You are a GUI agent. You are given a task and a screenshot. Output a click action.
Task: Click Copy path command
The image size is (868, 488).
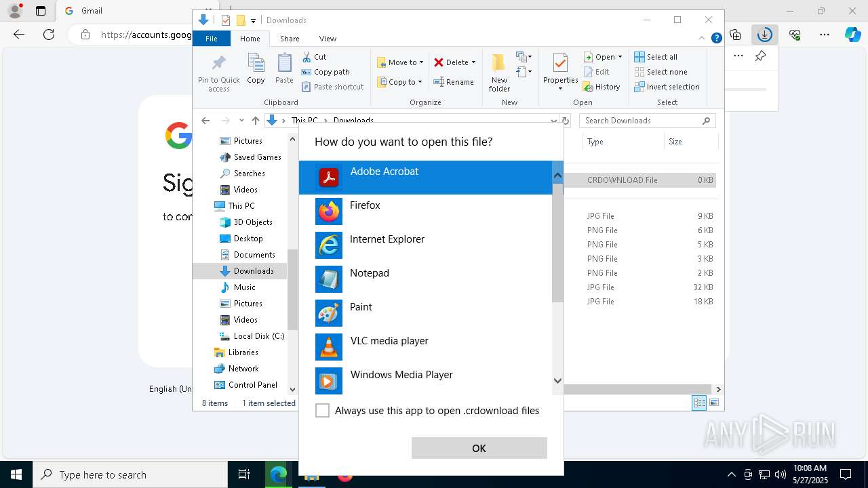325,72
